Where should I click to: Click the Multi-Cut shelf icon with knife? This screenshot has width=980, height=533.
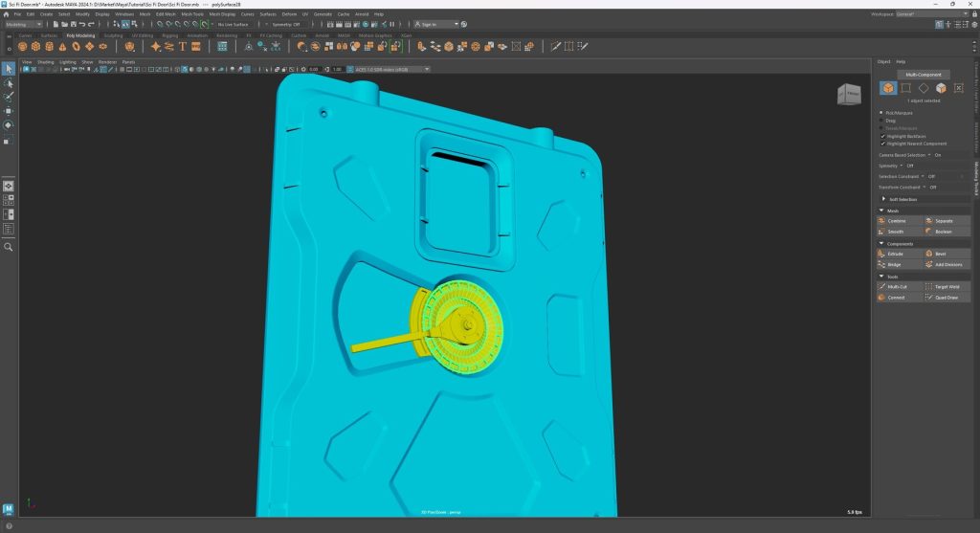click(x=555, y=46)
